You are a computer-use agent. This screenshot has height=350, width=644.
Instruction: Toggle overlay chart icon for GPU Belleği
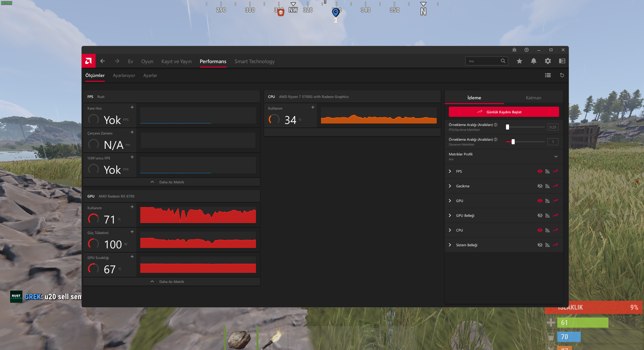click(x=548, y=216)
